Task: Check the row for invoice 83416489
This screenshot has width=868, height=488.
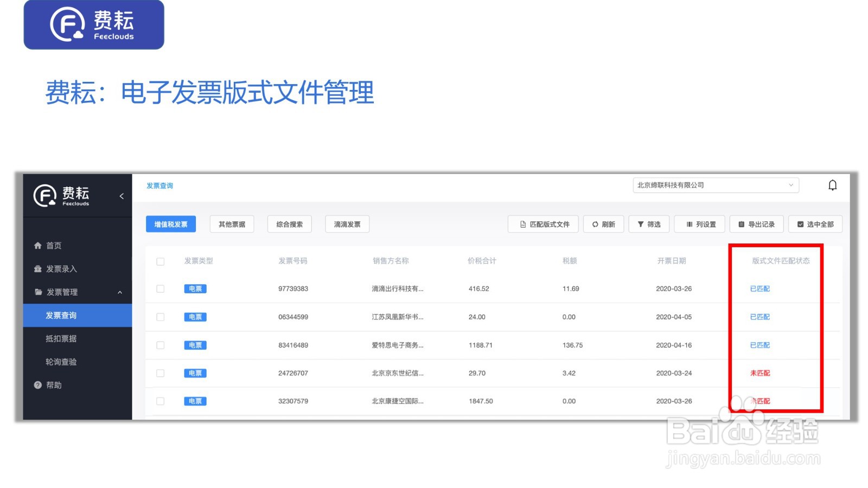Action: click(x=160, y=345)
